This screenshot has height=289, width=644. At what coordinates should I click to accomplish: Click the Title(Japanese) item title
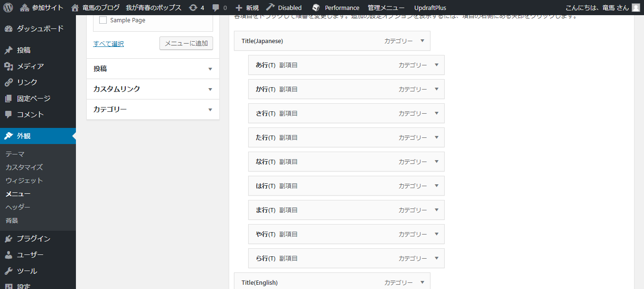[x=262, y=41]
